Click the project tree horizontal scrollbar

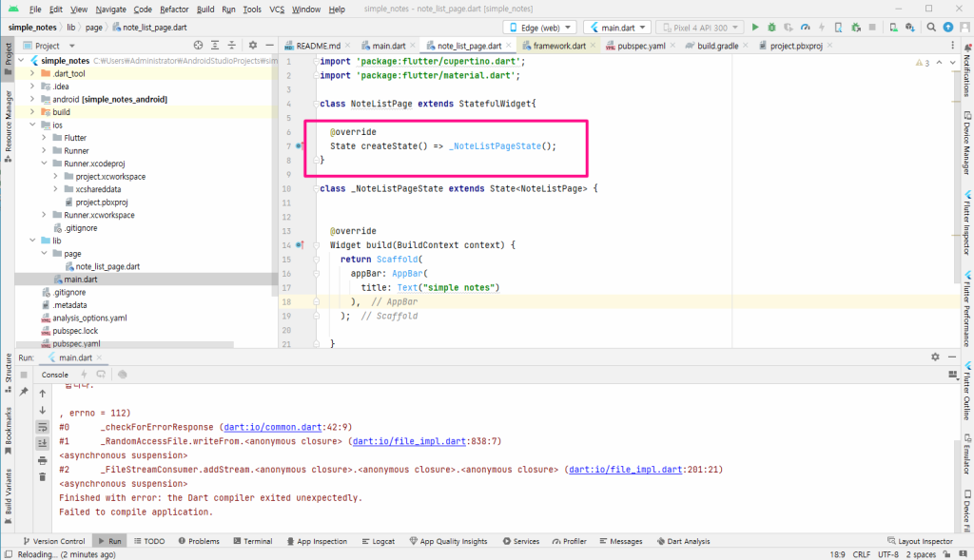point(125,344)
